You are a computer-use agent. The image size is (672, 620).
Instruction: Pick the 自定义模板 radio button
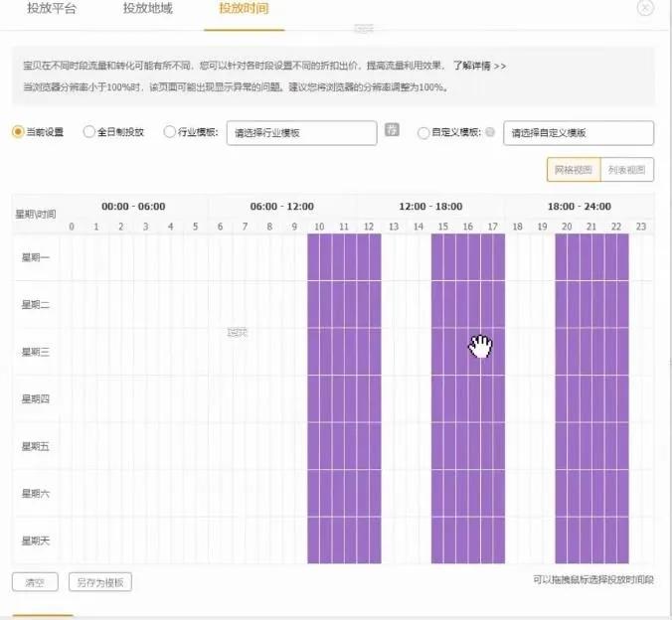423,133
